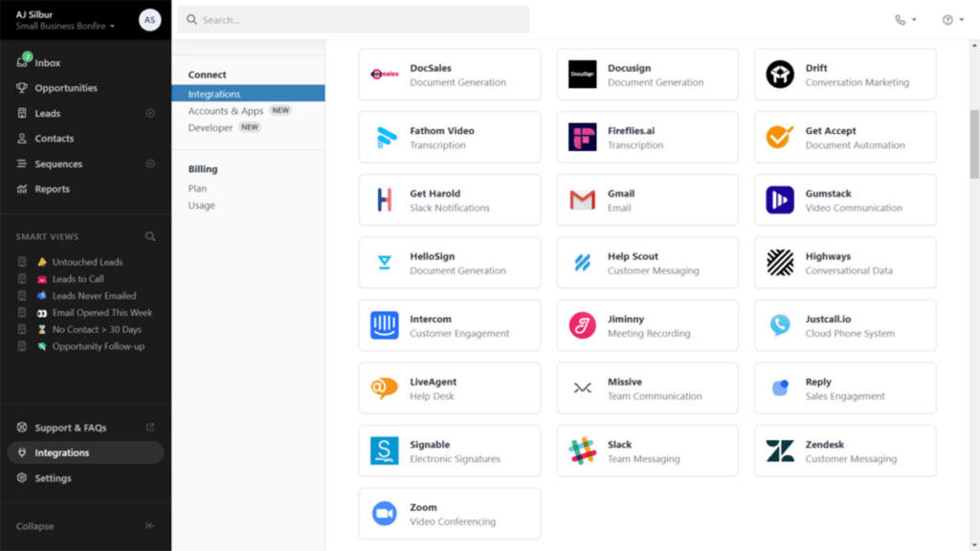Open the Get Harold logo icon

pyautogui.click(x=385, y=200)
